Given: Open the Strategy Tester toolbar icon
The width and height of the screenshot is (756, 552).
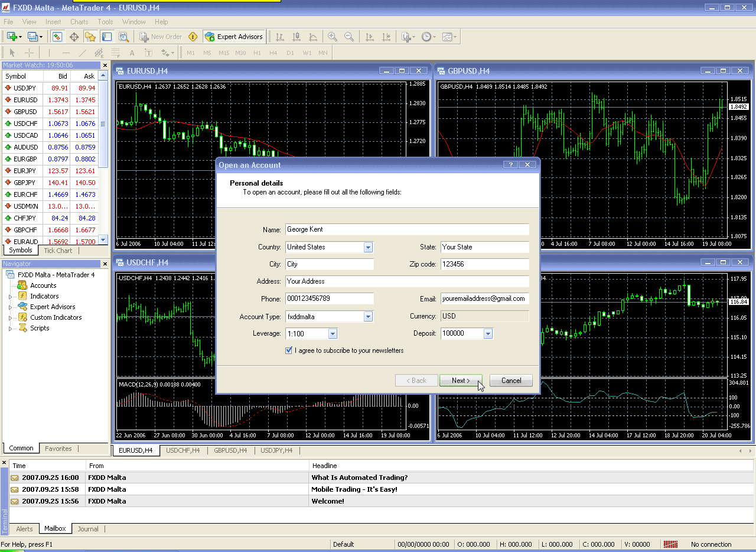Looking at the screenshot, I should (123, 37).
